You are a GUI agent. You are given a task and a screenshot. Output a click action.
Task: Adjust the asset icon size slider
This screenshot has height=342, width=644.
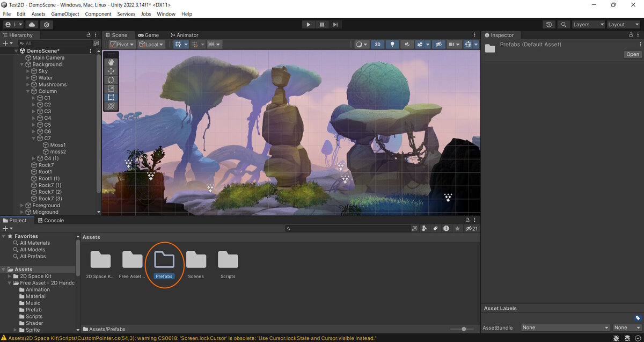(464, 329)
